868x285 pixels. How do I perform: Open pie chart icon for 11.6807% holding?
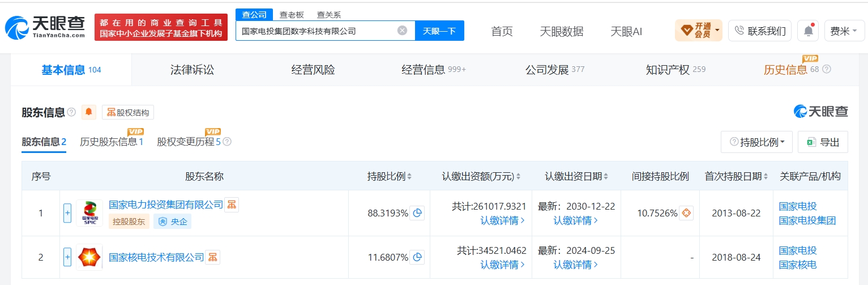(417, 257)
